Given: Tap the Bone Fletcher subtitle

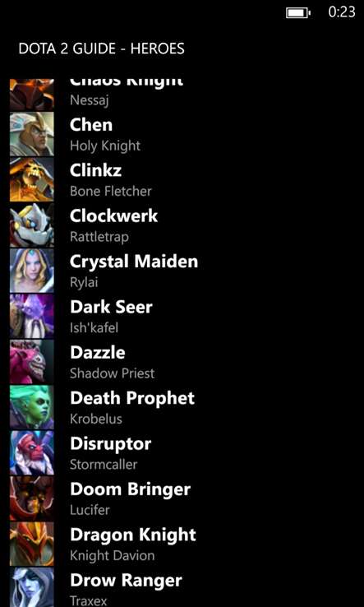Looking at the screenshot, I should (x=111, y=192).
